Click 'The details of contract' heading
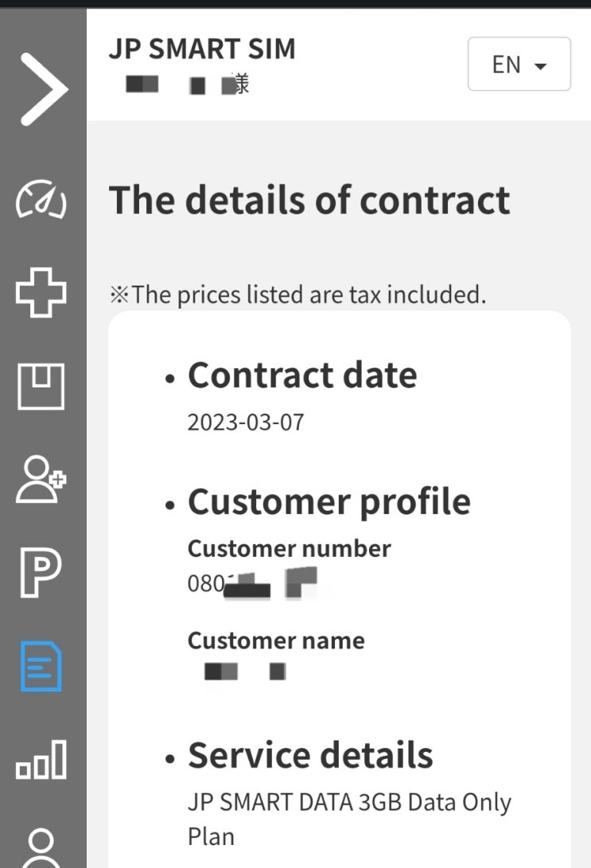 tap(309, 200)
